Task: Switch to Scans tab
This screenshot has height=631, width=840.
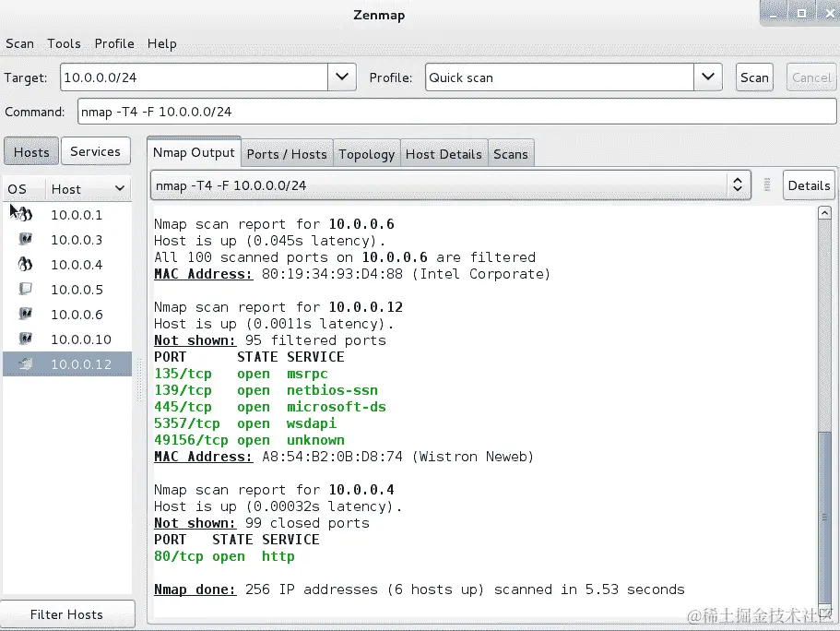Action: 511,154
